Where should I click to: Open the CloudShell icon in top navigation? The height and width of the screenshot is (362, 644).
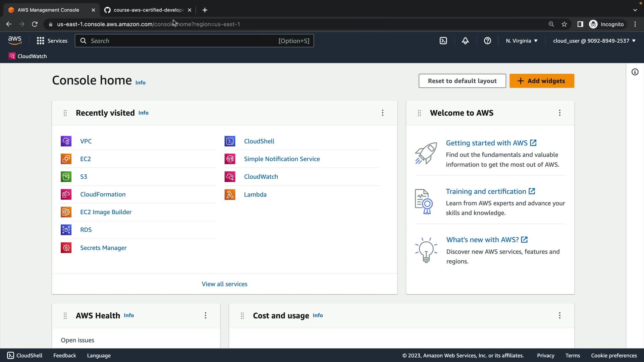click(x=443, y=41)
